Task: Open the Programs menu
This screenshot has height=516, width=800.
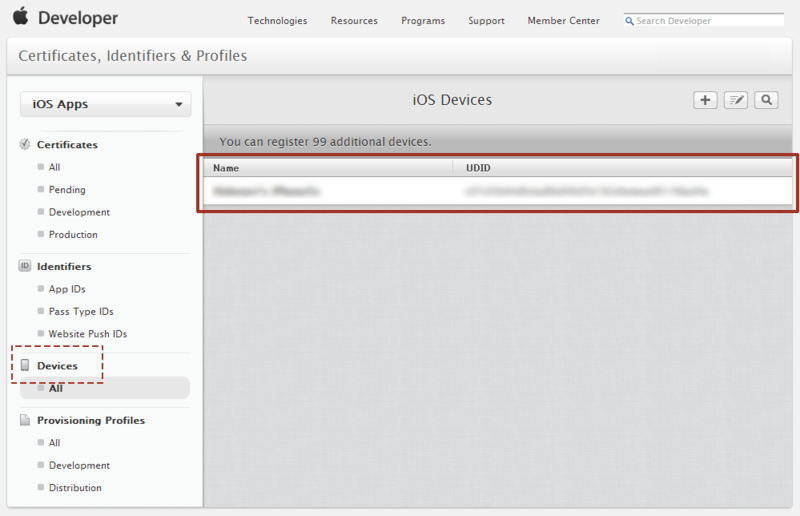Action: coord(423,21)
